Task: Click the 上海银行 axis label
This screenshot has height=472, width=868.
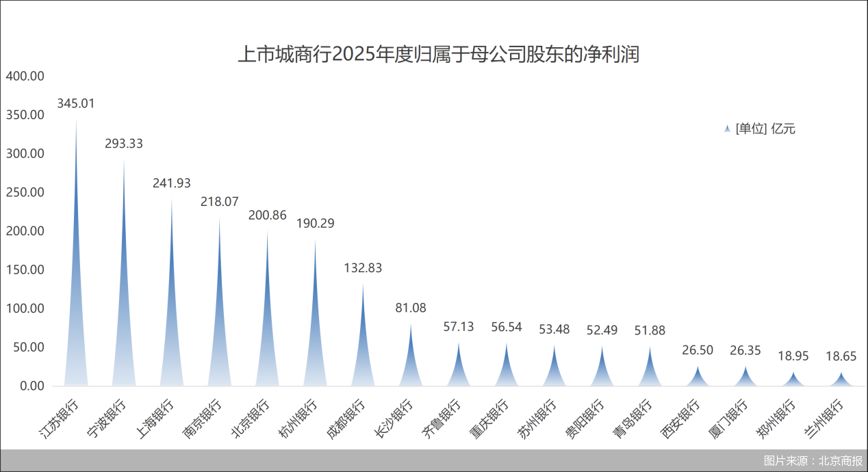Action: tap(155, 419)
